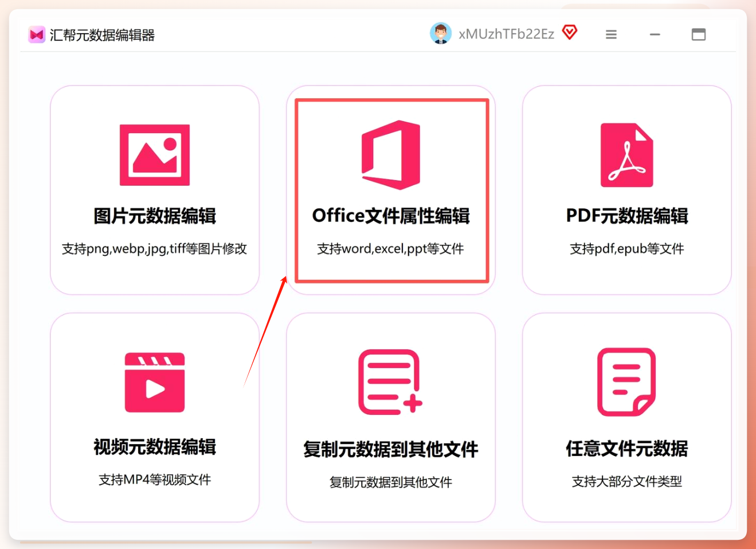The height and width of the screenshot is (549, 756).
Task: Click the PDF document icon
Action: [627, 155]
